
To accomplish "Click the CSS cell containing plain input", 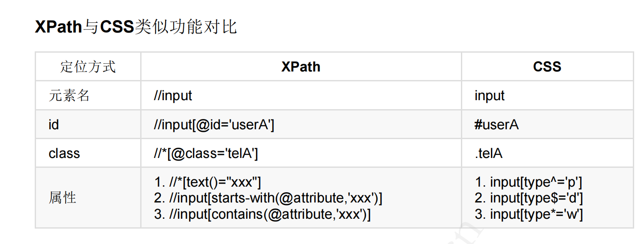I will [x=489, y=95].
